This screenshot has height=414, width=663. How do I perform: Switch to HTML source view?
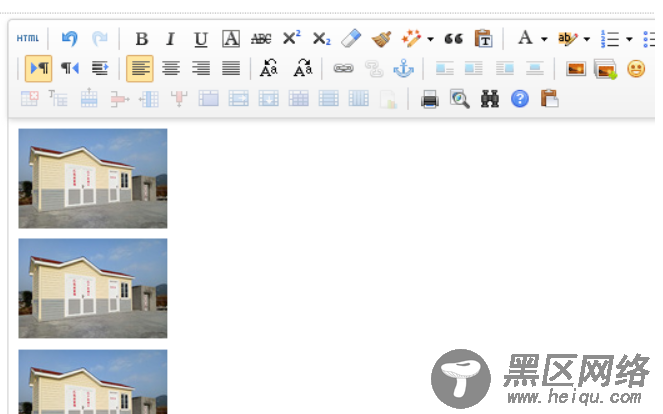coord(28,38)
